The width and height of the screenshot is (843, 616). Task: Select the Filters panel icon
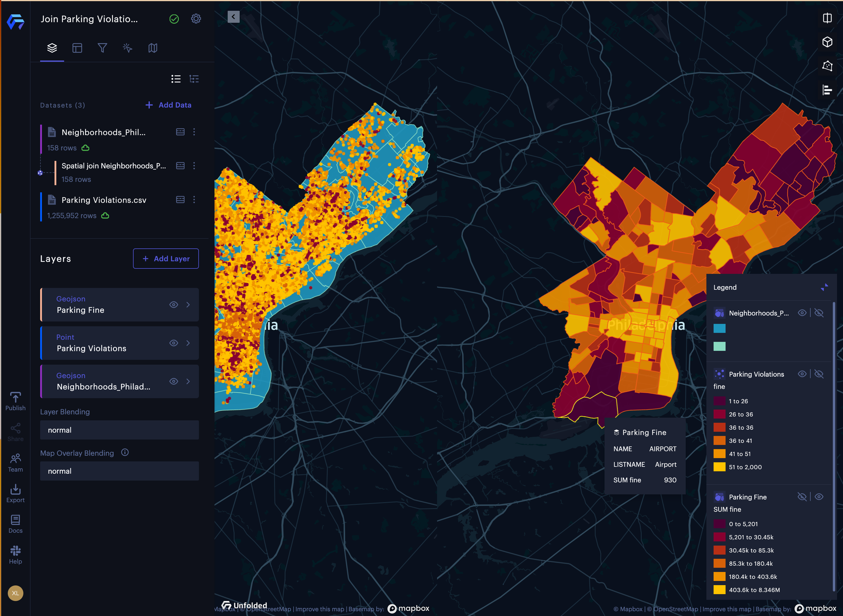pyautogui.click(x=102, y=48)
